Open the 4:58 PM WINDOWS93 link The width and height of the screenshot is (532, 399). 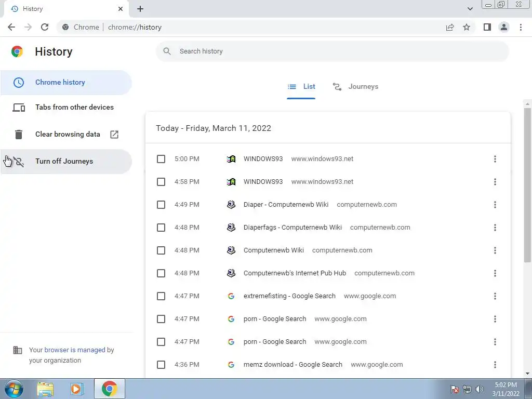[x=263, y=182]
